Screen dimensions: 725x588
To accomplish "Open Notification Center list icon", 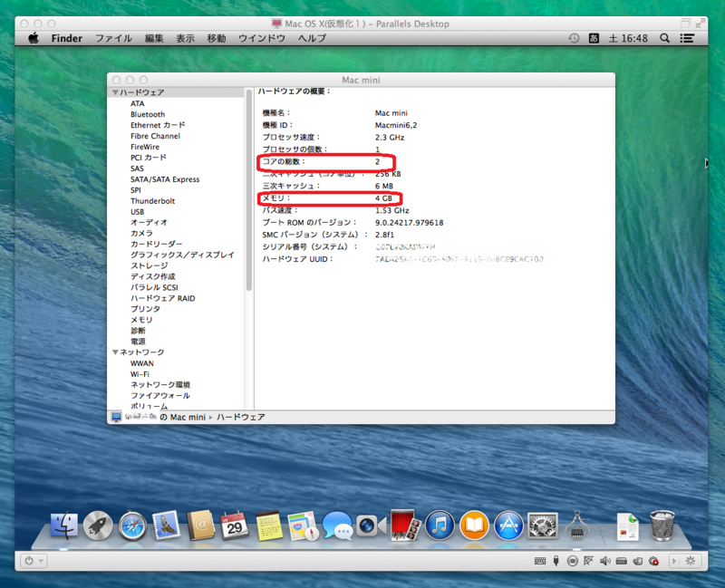I will pyautogui.click(x=687, y=38).
